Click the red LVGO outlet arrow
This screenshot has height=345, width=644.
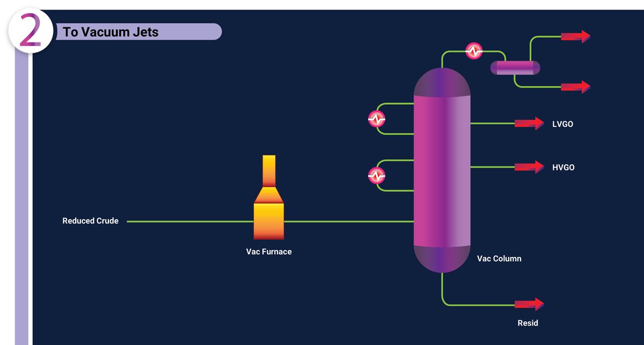529,123
